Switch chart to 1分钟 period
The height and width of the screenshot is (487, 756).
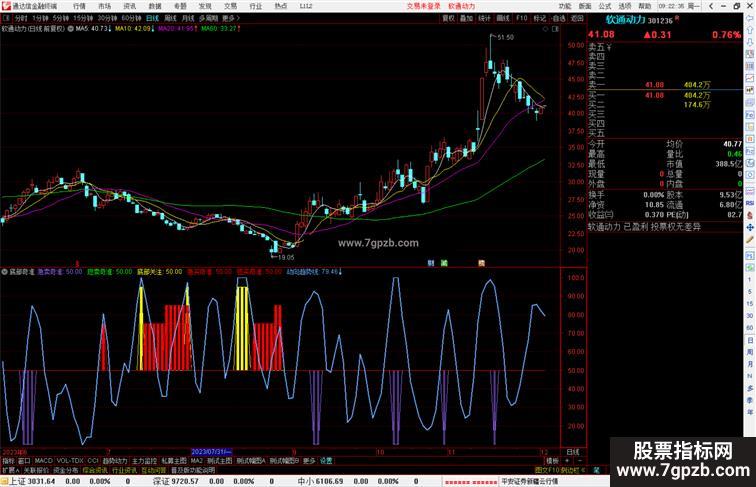40,18
